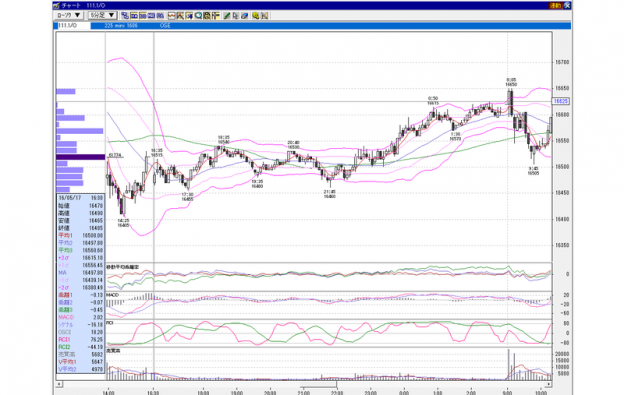This screenshot has height=395, width=624.
Task: Click the left arrow of horizontal scrollbar
Action: click(59, 384)
